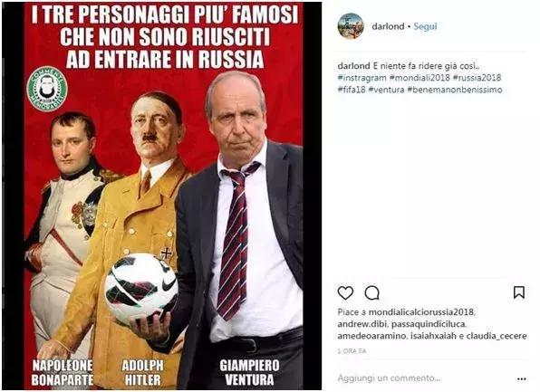Open darlond's profile picture avatar
540x392 pixels.
click(x=351, y=26)
